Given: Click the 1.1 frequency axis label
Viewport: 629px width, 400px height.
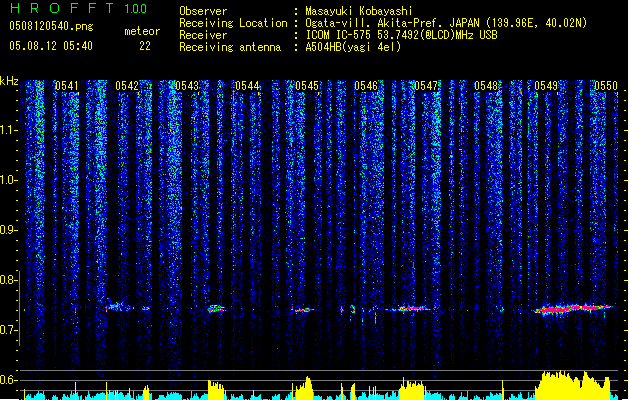Looking at the screenshot, I should tap(9, 130).
